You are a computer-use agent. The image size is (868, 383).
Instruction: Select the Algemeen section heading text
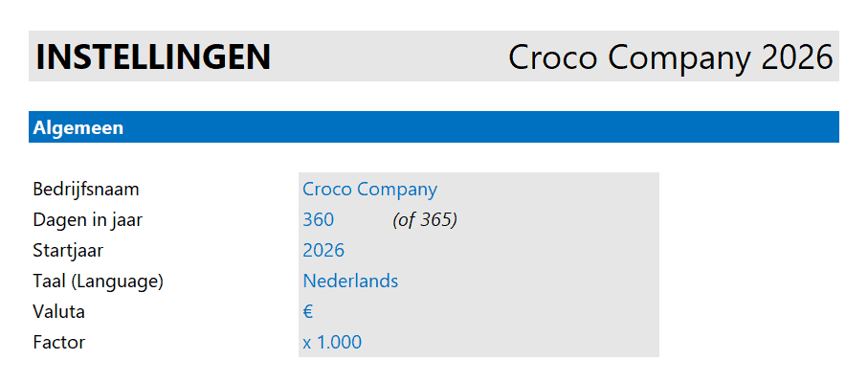[78, 127]
